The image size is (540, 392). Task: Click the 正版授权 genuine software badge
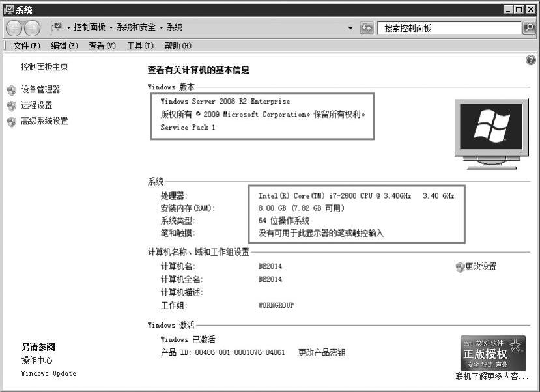tap(493, 354)
